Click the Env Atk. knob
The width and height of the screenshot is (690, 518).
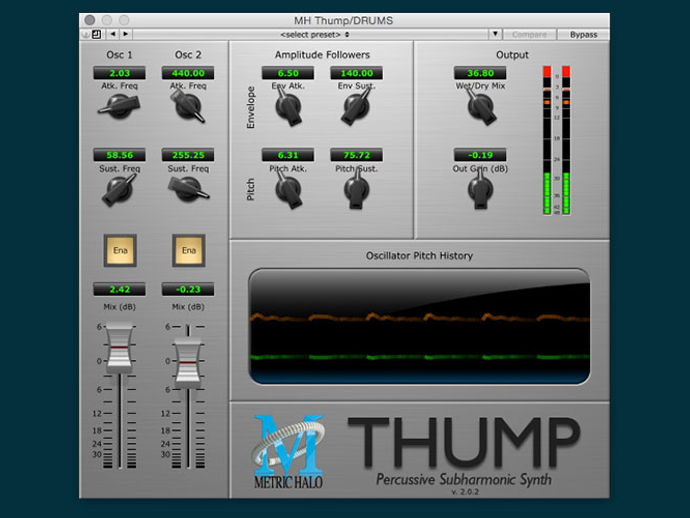pos(288,107)
